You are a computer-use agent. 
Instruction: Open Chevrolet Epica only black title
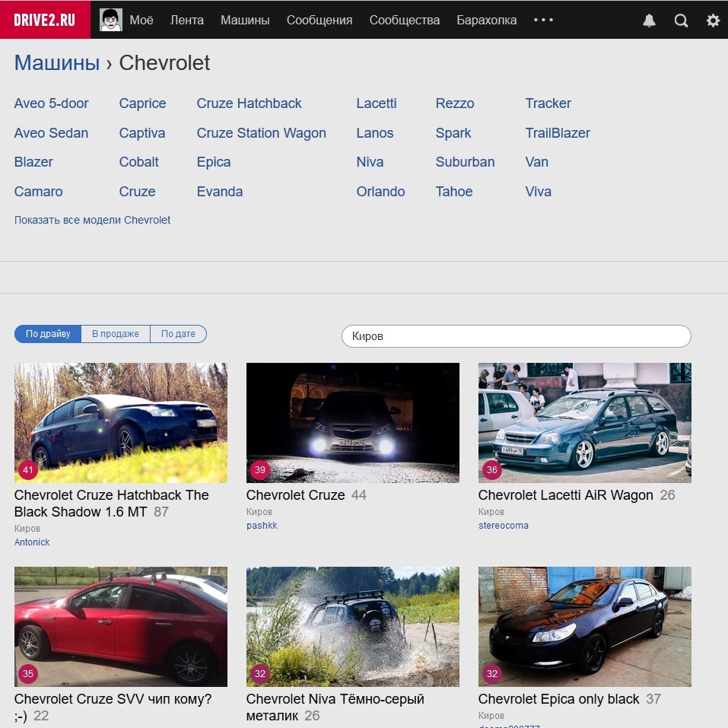[559, 699]
